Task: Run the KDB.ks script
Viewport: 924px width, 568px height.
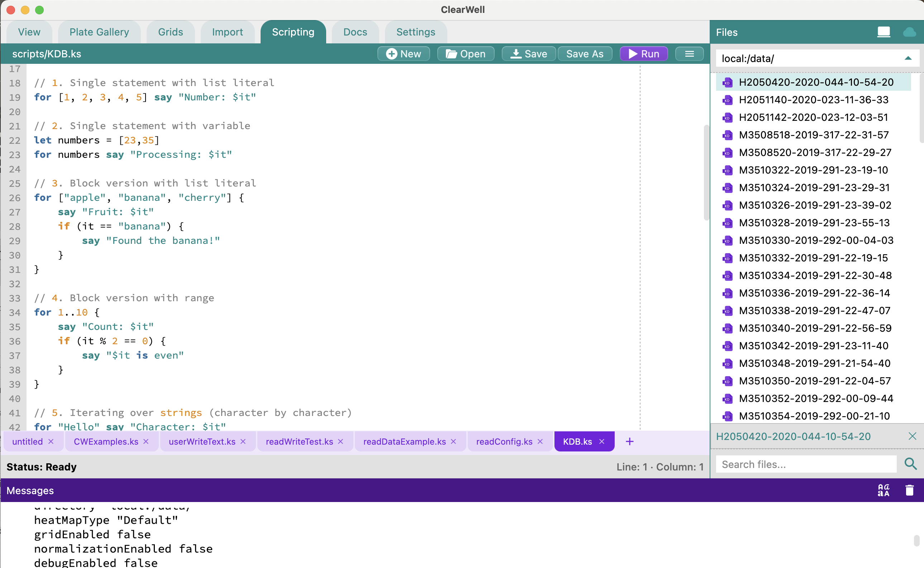Action: pos(643,54)
